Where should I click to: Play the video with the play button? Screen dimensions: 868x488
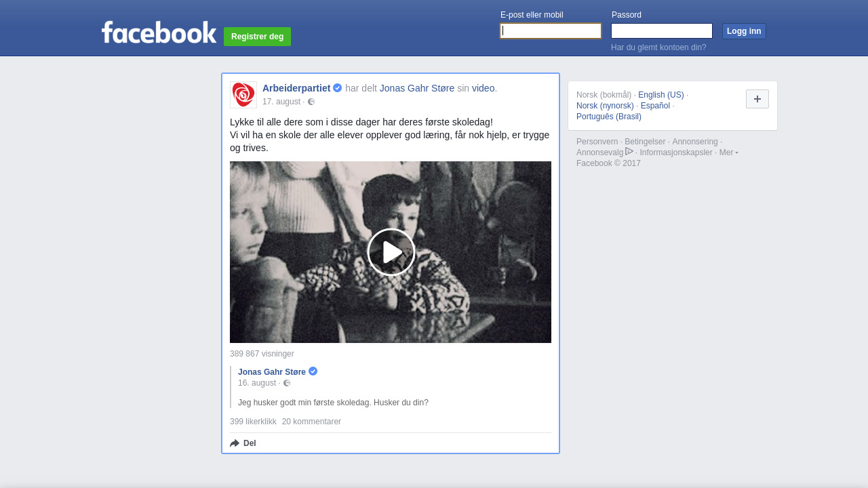391,252
